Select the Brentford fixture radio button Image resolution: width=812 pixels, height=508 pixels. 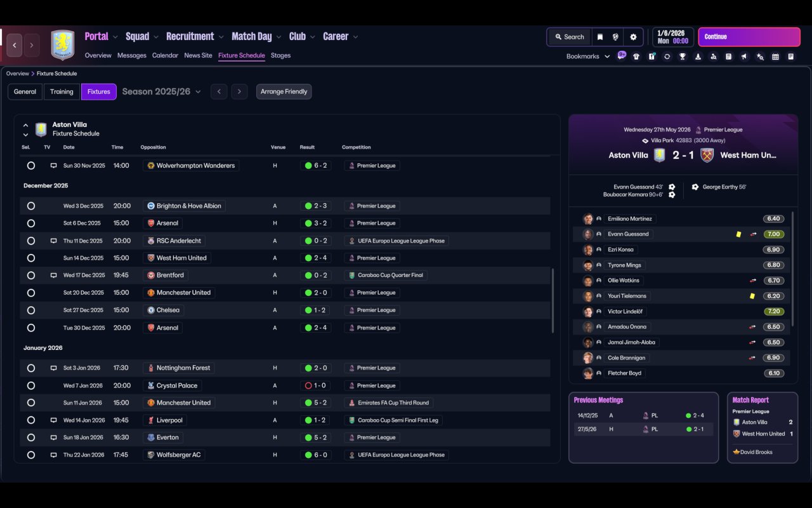pyautogui.click(x=31, y=276)
